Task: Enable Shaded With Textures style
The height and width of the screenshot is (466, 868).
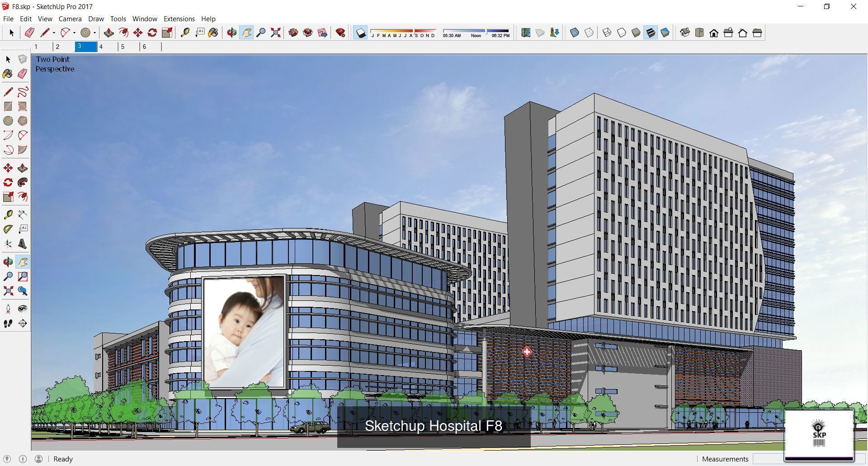Action: (x=650, y=33)
